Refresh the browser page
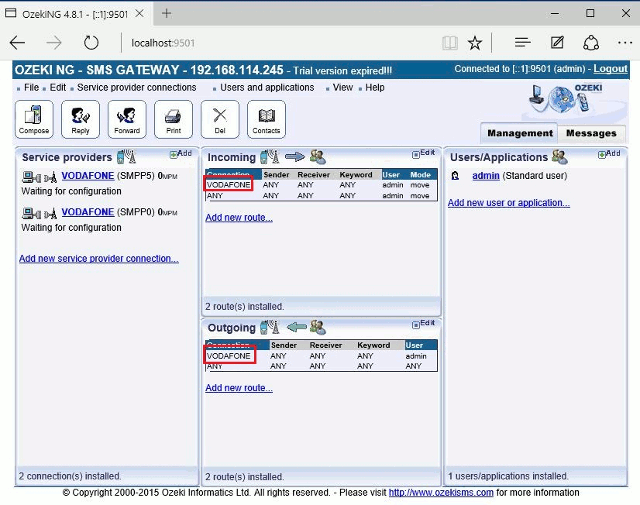The width and height of the screenshot is (640, 505). tap(91, 43)
